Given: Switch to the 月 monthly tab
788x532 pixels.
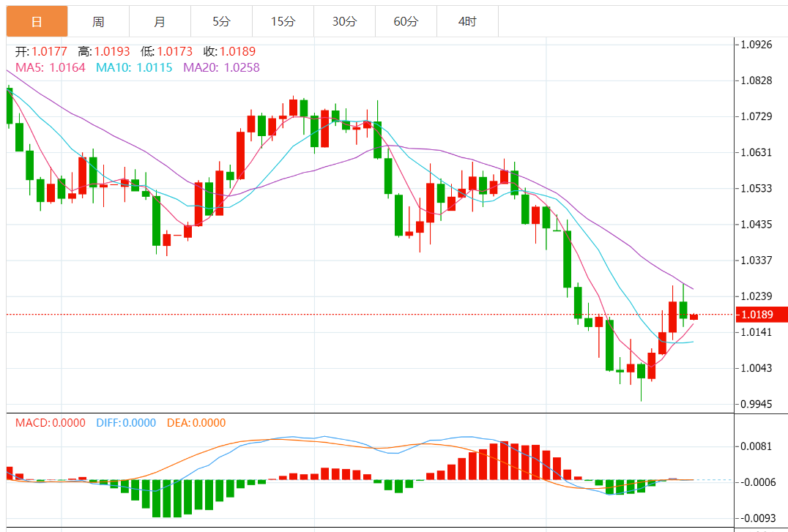Looking at the screenshot, I should pos(160,21).
